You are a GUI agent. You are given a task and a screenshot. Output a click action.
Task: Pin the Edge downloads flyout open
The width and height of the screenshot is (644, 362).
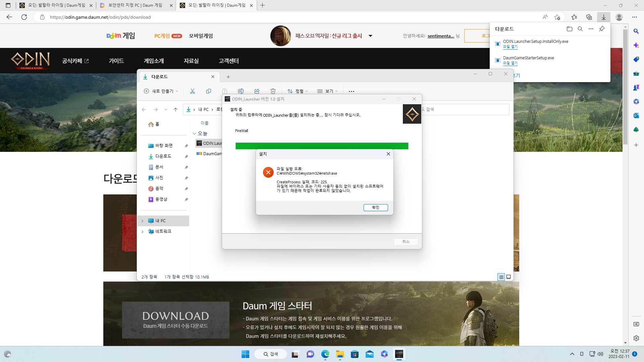click(x=602, y=29)
